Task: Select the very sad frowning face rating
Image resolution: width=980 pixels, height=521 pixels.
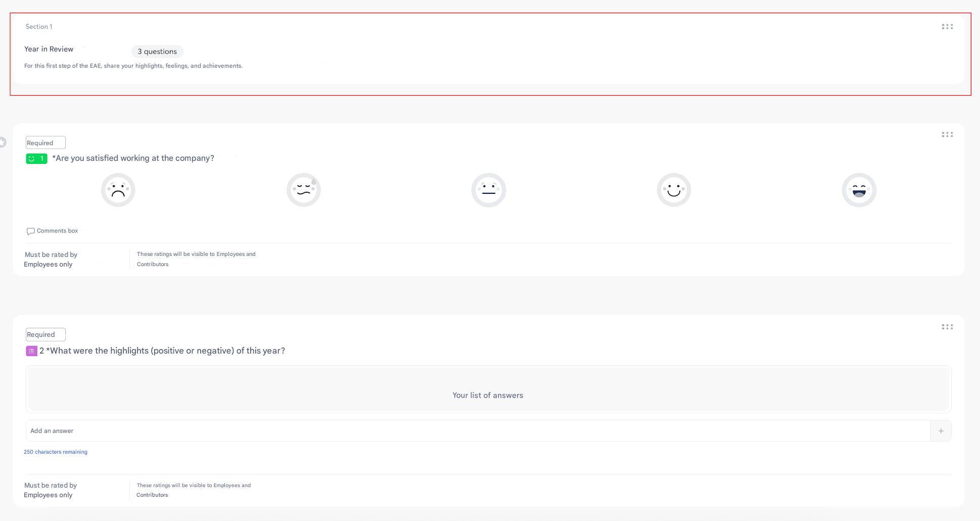Action: coord(118,190)
